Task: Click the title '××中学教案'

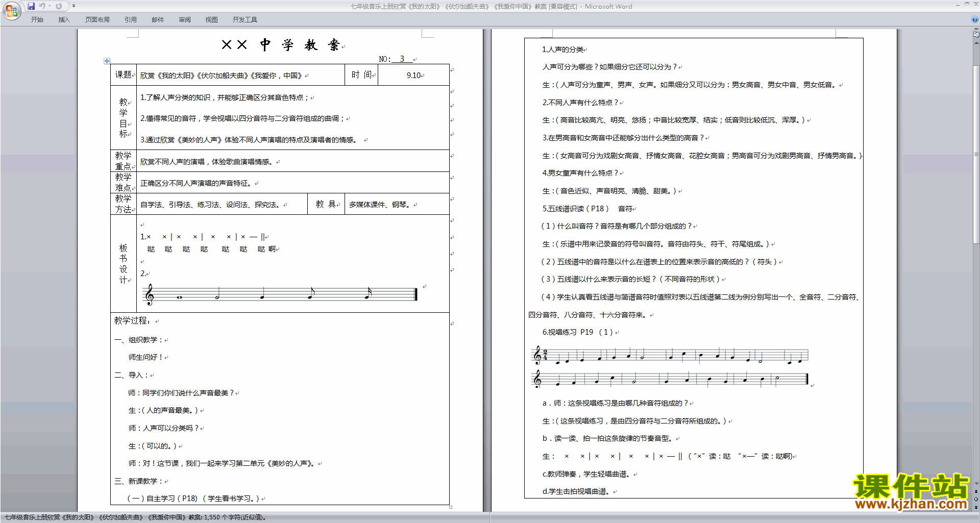Action: tap(281, 45)
